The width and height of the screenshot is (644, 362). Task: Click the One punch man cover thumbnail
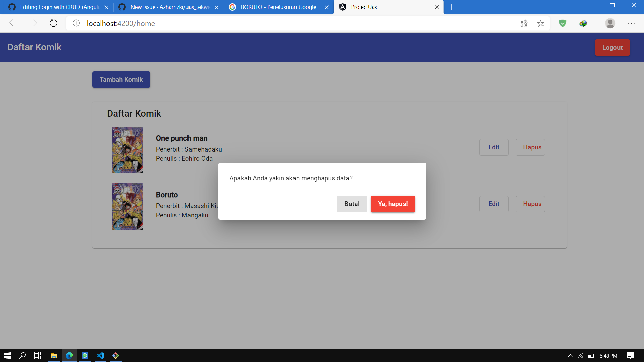[127, 149]
